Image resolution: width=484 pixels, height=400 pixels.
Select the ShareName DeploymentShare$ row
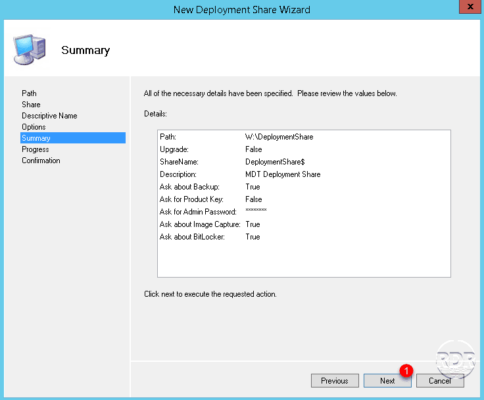click(x=232, y=162)
